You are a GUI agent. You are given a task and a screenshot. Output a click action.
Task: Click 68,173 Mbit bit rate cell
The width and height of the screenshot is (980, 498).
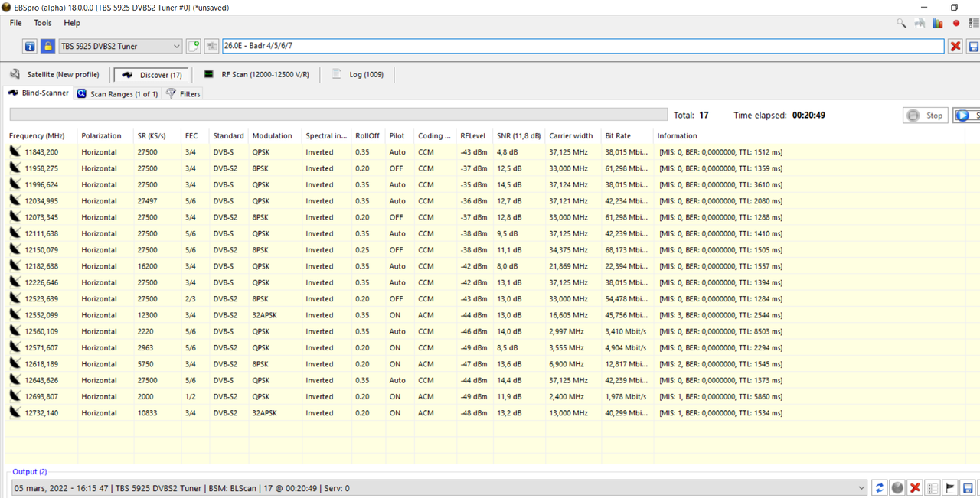pos(626,250)
